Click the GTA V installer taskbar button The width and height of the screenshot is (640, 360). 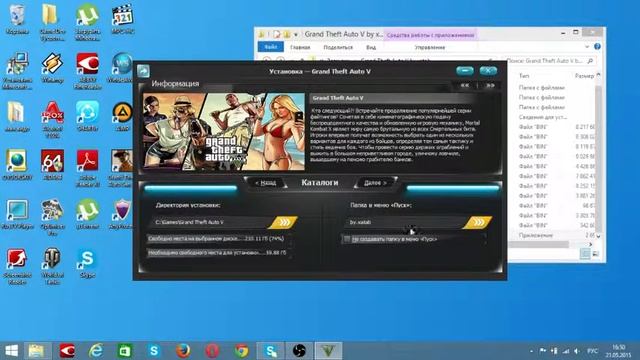coord(329,351)
